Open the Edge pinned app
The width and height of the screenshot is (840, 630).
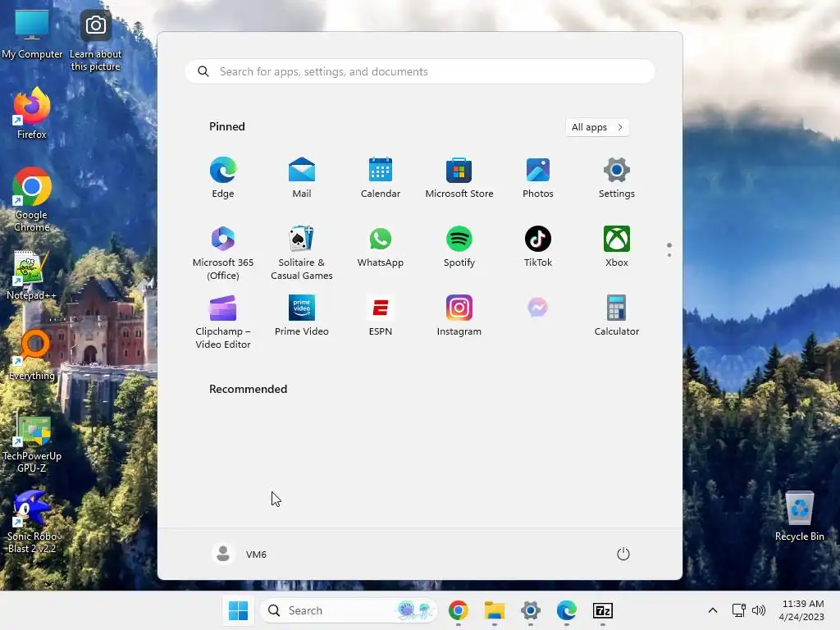(x=223, y=178)
